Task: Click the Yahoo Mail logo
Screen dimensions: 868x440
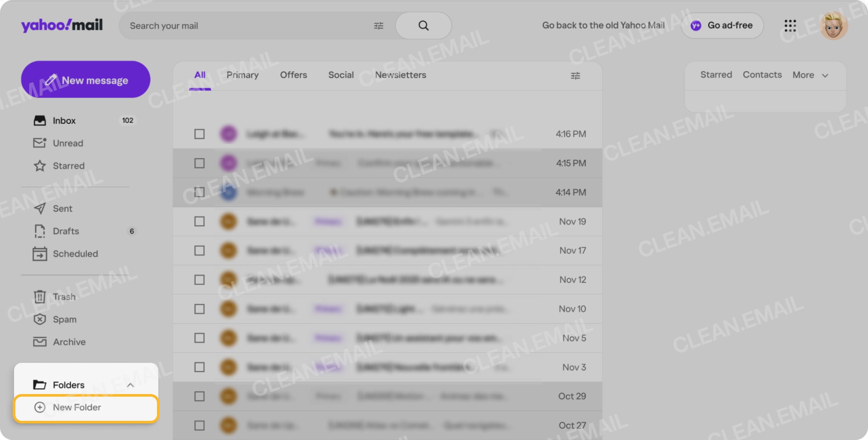Action: (x=62, y=25)
